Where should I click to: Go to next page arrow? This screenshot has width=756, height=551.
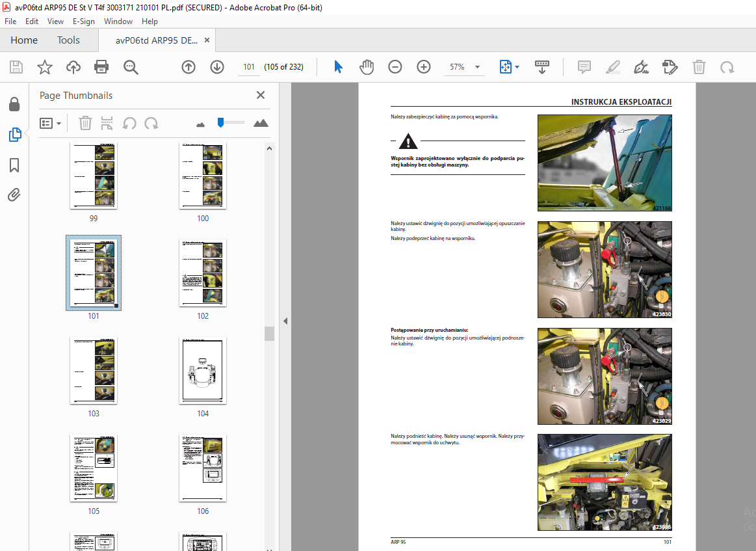(217, 67)
